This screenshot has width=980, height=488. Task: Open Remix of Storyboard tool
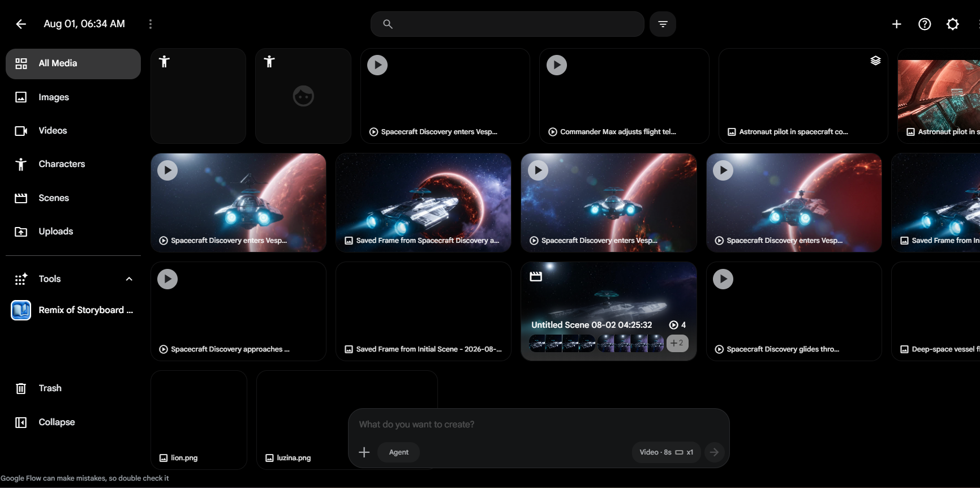pos(73,310)
